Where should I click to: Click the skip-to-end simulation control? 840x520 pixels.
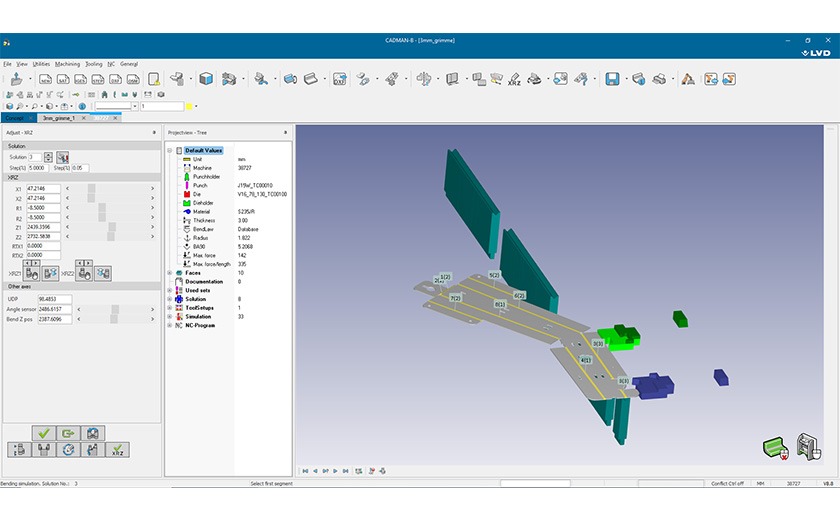pyautogui.click(x=346, y=471)
